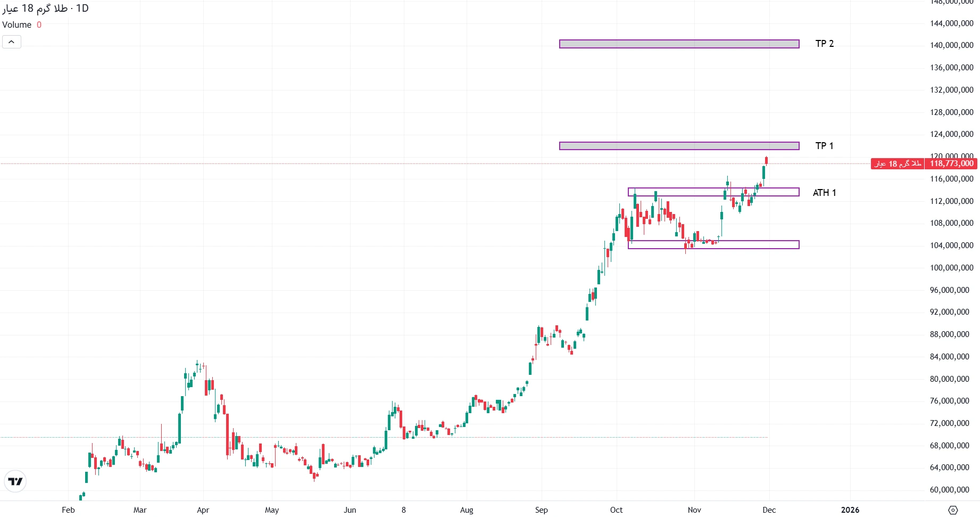Click the TradingView logo icon
This screenshot has width=980, height=517.
click(15, 481)
